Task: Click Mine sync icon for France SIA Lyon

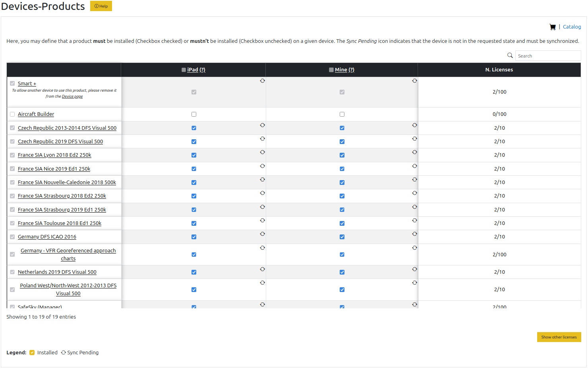Action: (x=415, y=152)
